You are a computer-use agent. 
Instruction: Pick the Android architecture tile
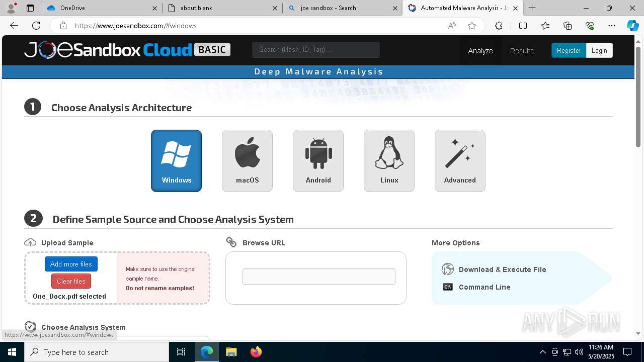pos(318,161)
